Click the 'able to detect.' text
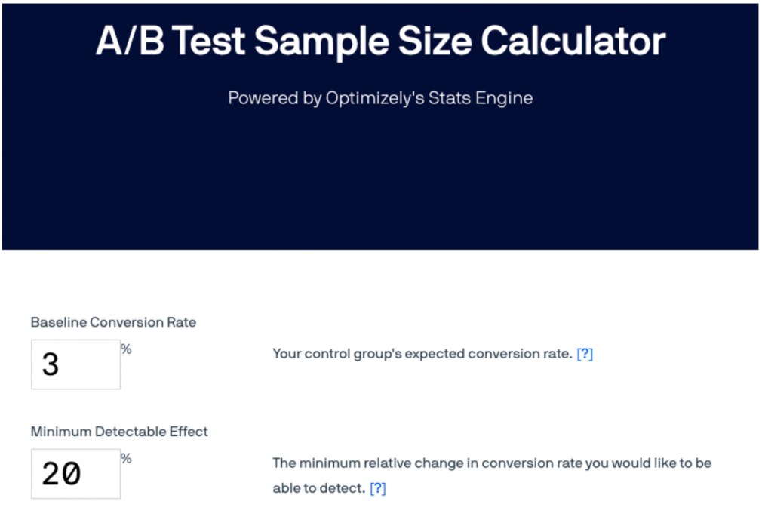Screen dimensions: 762x532 [x=318, y=488]
